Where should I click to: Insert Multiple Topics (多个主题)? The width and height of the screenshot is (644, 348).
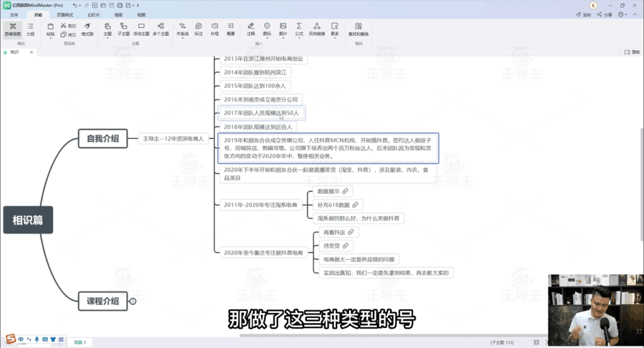(161, 29)
